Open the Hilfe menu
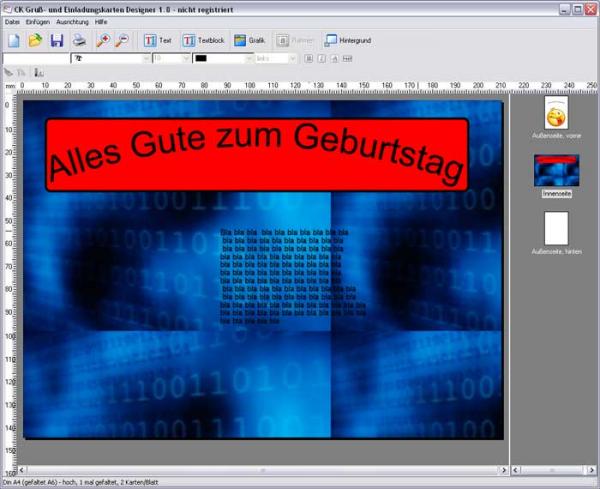600x489 pixels. (x=101, y=21)
